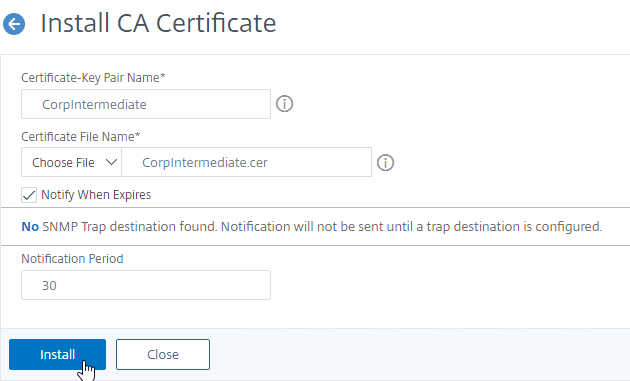Expand the chevron arrow next to Choose File
This screenshot has height=381, width=630.
111,162
